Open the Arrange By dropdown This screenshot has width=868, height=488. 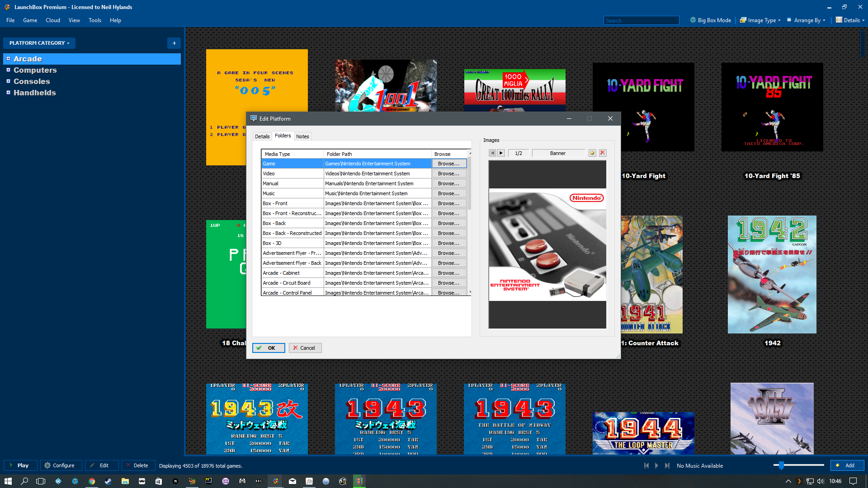click(x=806, y=20)
